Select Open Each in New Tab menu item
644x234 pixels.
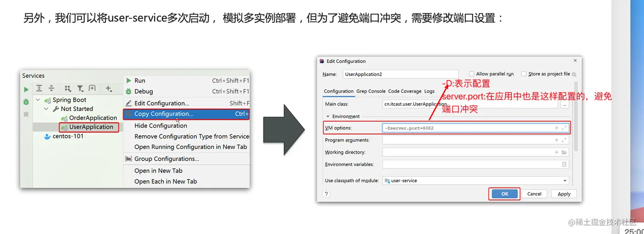(x=187, y=181)
